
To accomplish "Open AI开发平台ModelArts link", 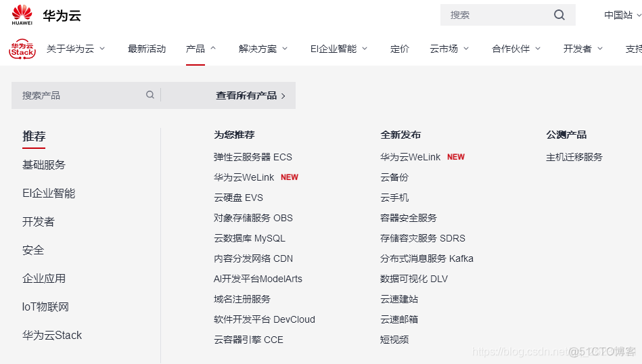I will 258,279.
